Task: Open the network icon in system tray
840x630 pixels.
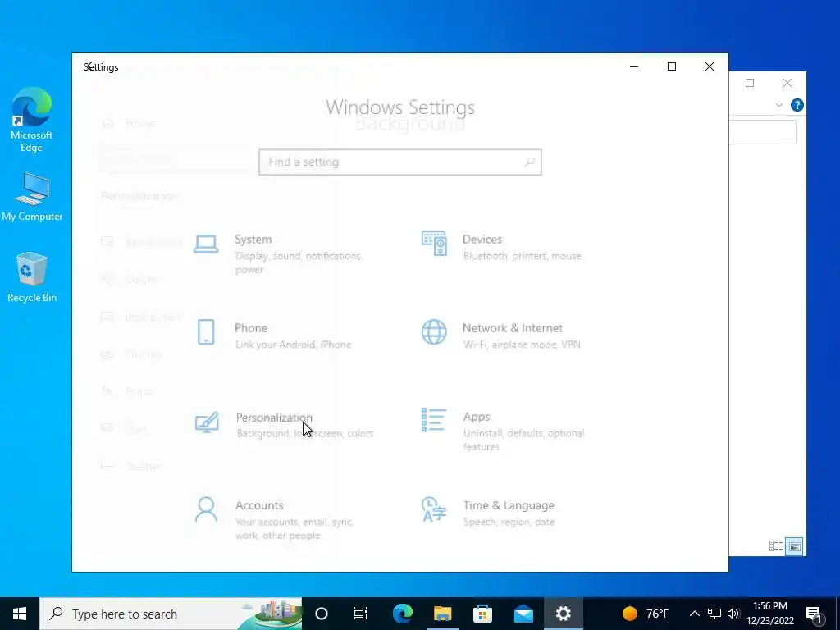Action: [x=714, y=614]
